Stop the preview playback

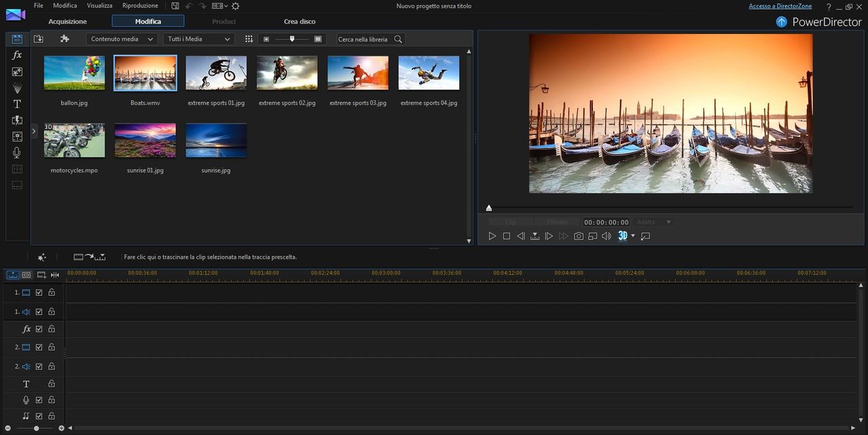coord(507,236)
